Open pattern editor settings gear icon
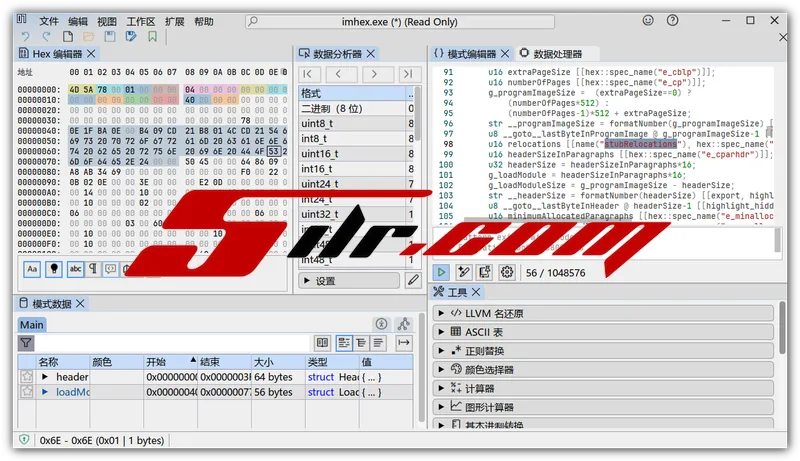 tap(507, 272)
